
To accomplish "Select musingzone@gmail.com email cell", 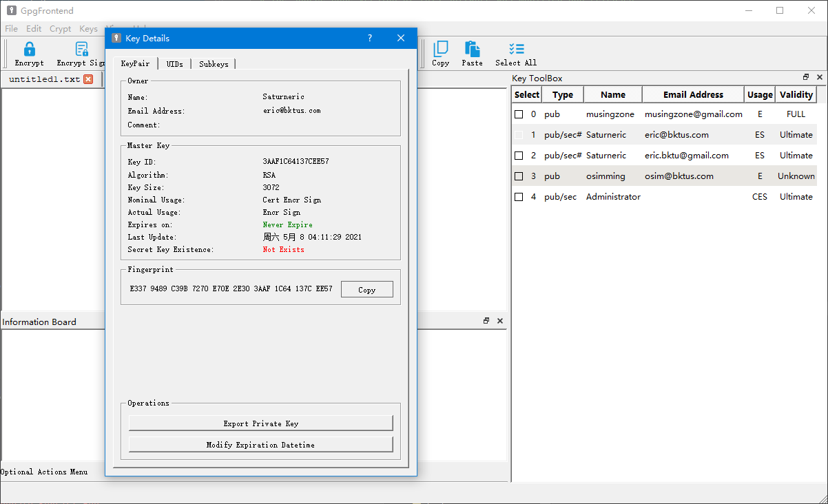I will (693, 114).
